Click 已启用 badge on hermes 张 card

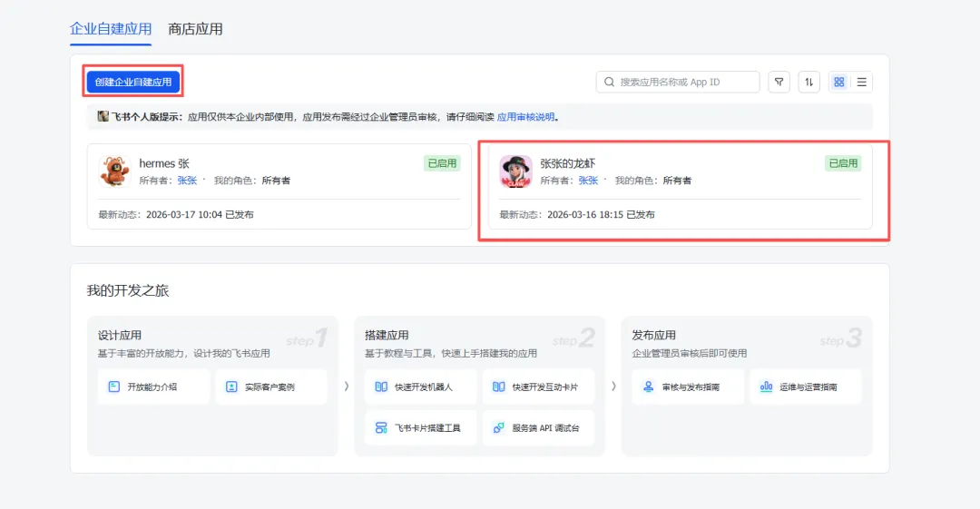[442, 163]
